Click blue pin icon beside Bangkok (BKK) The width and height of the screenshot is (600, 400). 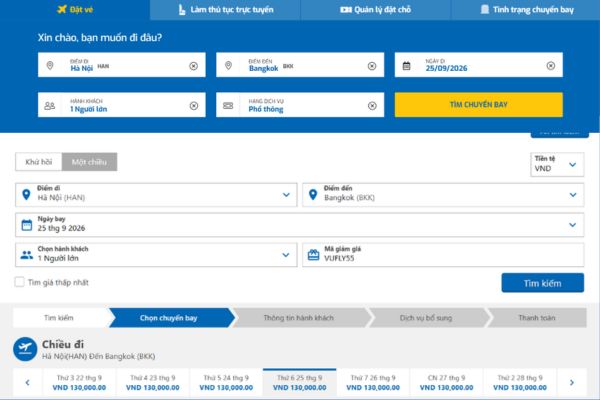pos(313,195)
